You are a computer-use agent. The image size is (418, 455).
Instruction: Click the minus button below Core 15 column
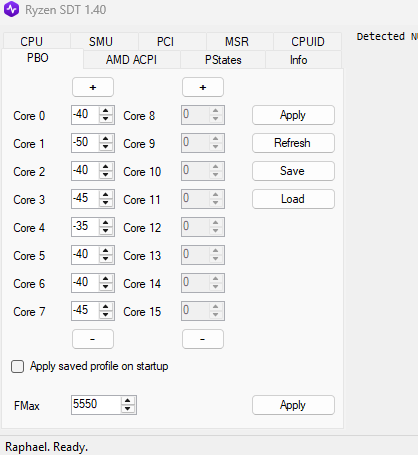point(203,339)
